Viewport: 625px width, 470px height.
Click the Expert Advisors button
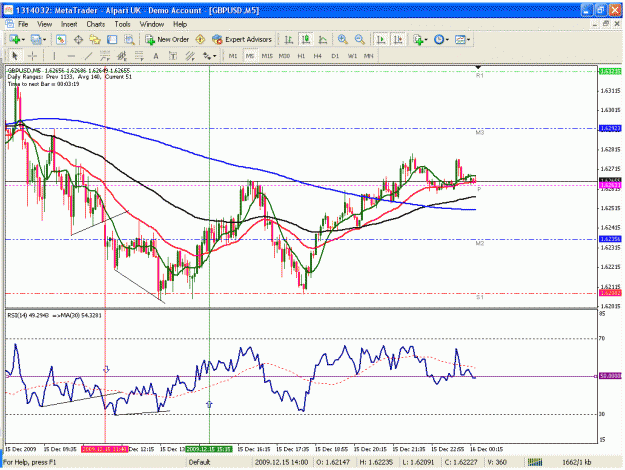[242, 39]
